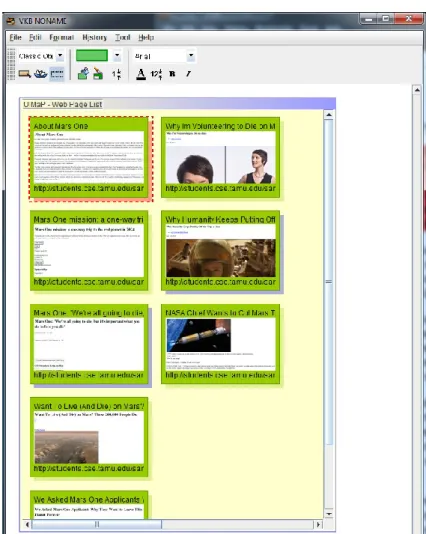The width and height of the screenshot is (426, 534).
Task: Click list vertical scrollbar up arrow
Action: (x=329, y=115)
